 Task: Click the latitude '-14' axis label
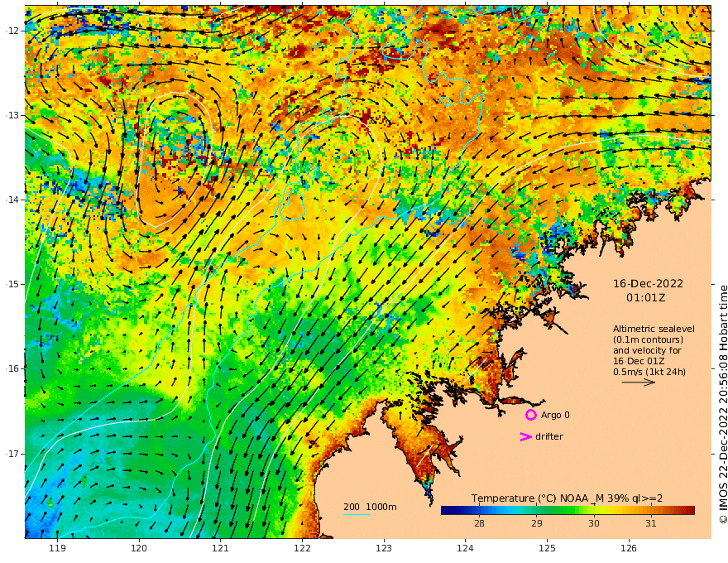click(12, 200)
